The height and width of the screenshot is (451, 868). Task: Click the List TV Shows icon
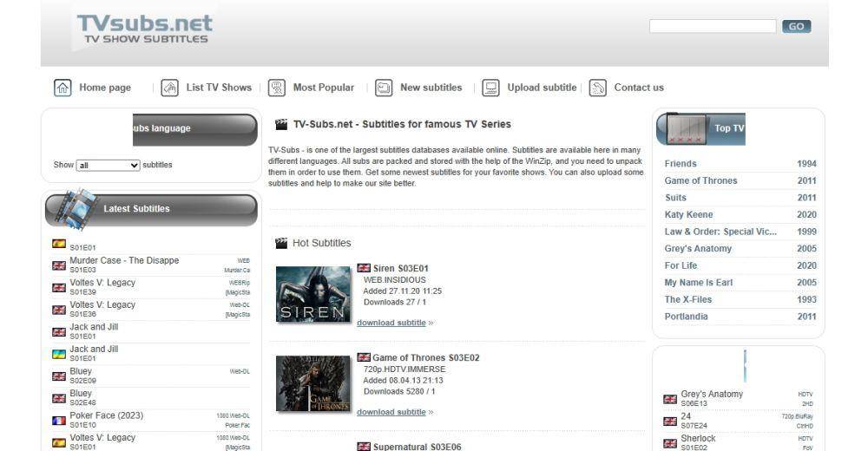pos(169,88)
